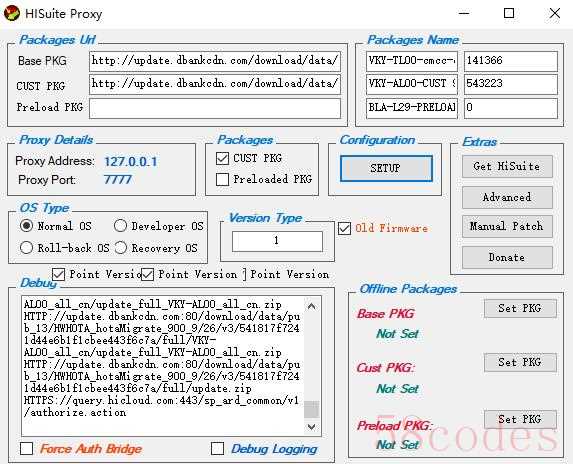The image size is (573, 464).
Task: Click the VKY-AL00-CUST package name field
Action: (x=412, y=84)
